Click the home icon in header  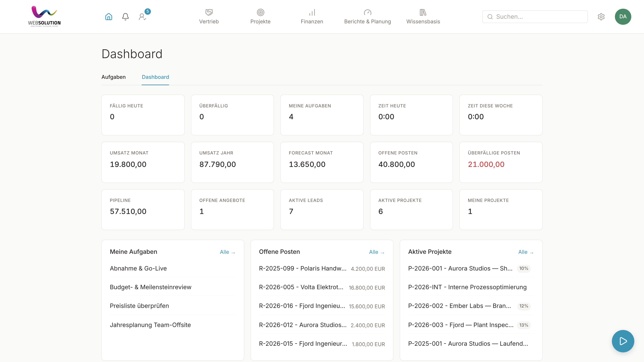point(108,17)
